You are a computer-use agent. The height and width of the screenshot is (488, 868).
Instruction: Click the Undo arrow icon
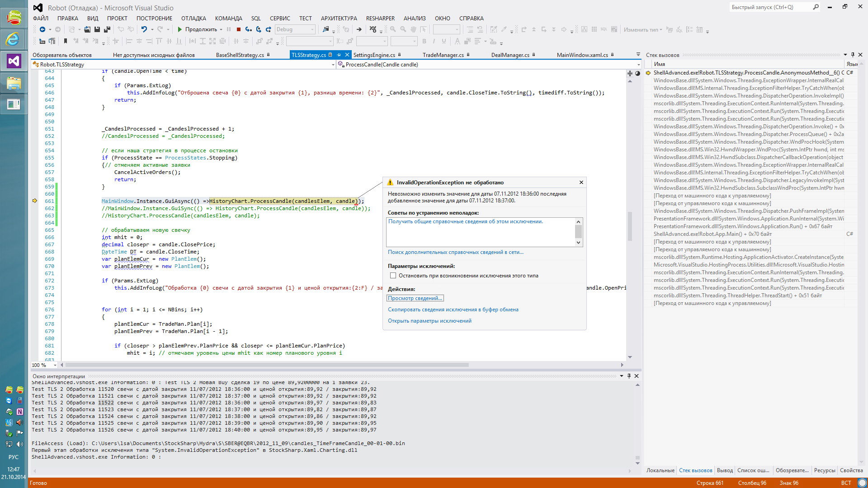(144, 29)
